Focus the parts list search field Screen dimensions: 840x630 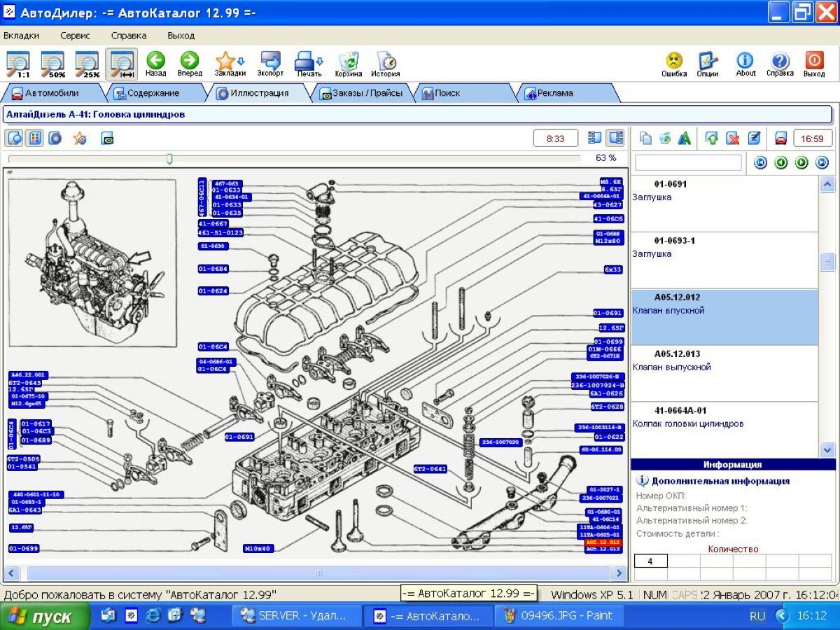688,162
